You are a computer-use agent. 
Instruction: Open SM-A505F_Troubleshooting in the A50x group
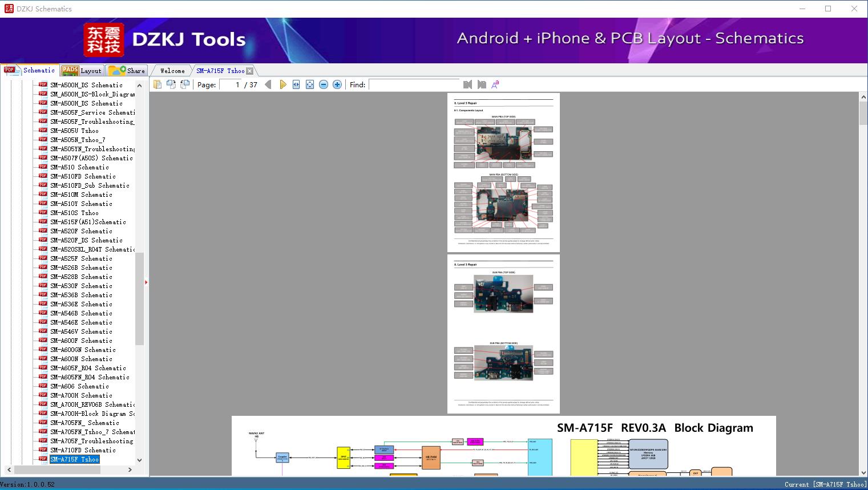pyautogui.click(x=92, y=122)
